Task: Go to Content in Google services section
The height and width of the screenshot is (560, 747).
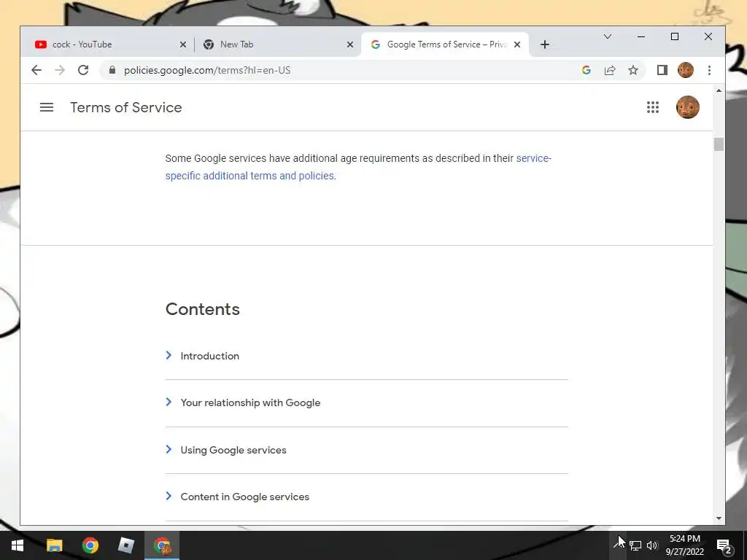Action: pyautogui.click(x=245, y=497)
